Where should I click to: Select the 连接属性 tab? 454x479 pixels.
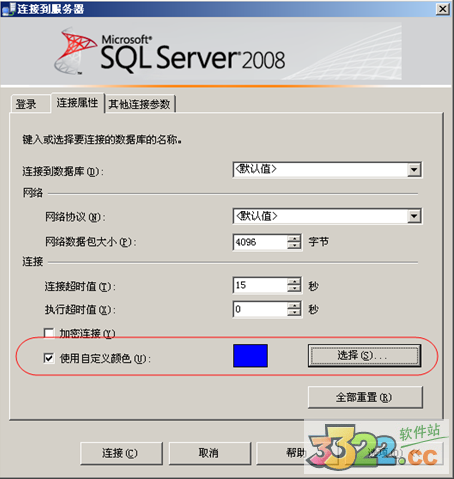point(77,103)
